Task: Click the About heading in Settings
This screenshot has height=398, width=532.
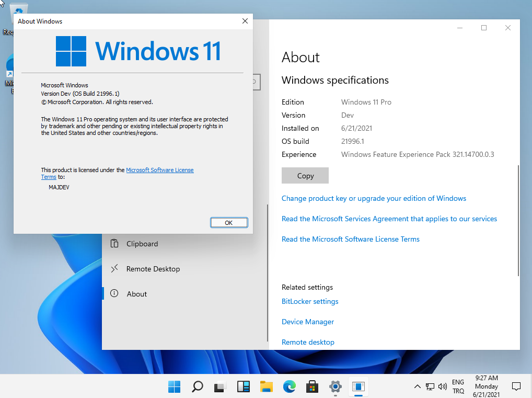Action: pyautogui.click(x=300, y=57)
